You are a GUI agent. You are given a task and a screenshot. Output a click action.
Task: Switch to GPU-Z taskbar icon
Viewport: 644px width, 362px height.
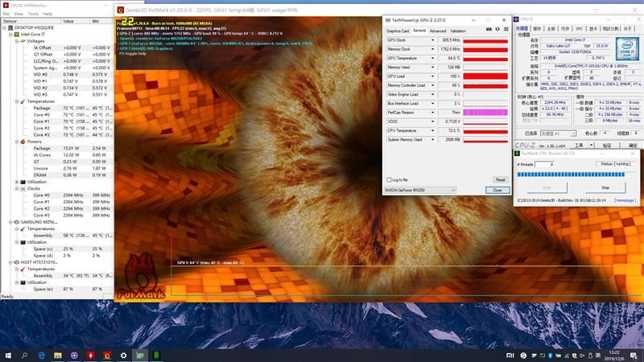(x=140, y=356)
